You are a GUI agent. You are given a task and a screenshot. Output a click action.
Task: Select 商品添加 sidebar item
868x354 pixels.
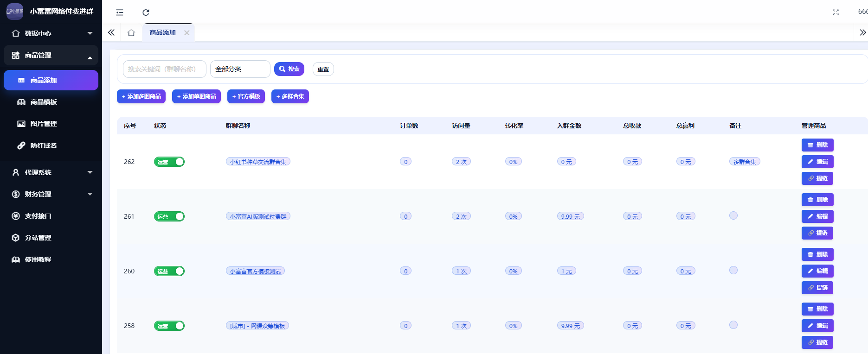pyautogui.click(x=51, y=80)
